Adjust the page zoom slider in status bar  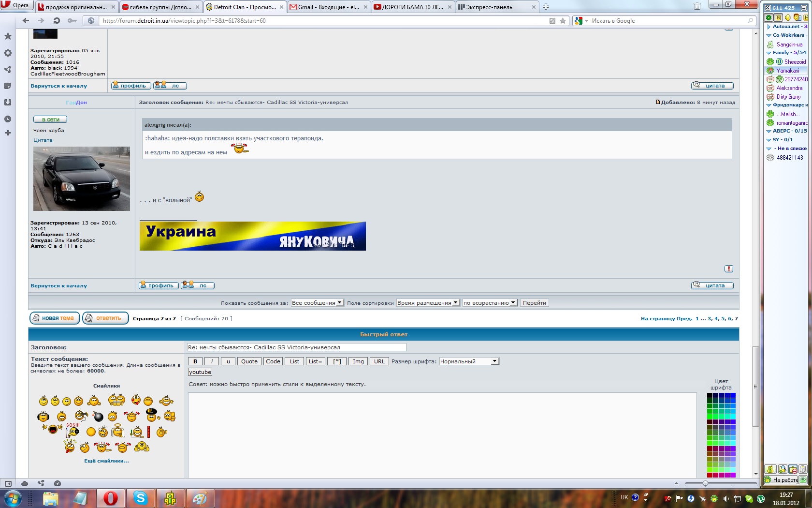[705, 483]
